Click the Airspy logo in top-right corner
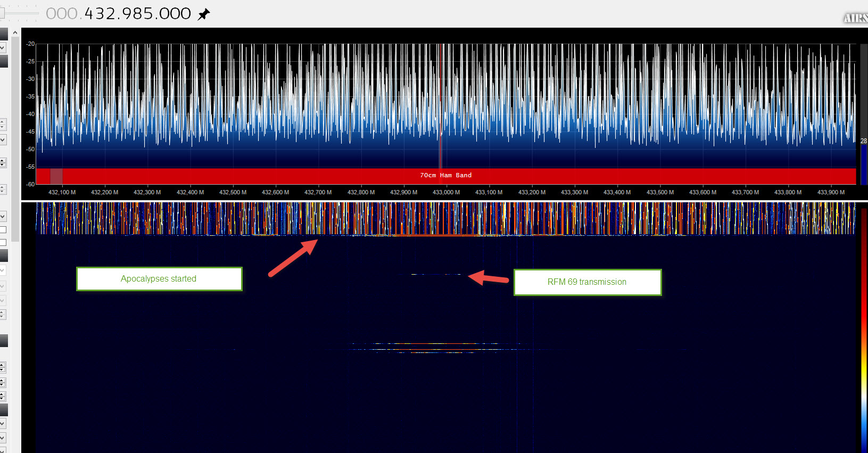868x453 pixels. 855,18
